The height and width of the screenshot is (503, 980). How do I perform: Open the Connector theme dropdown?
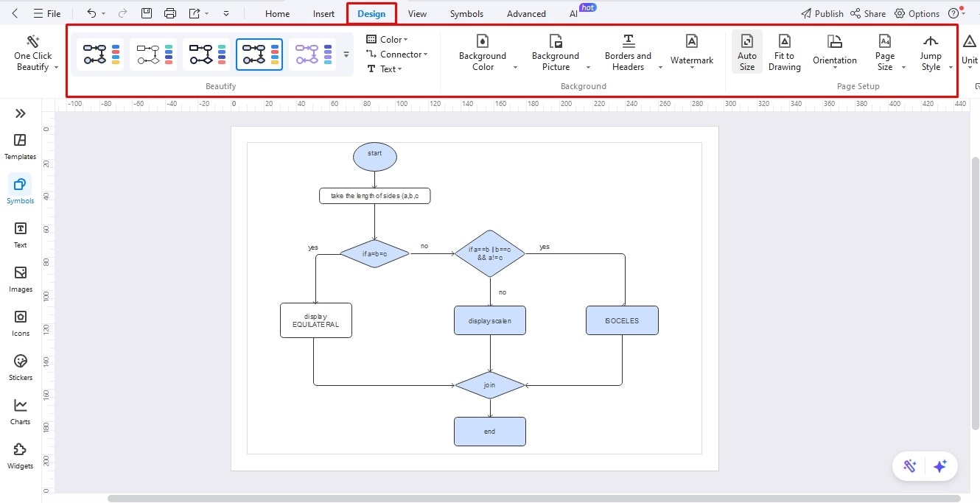tap(397, 54)
